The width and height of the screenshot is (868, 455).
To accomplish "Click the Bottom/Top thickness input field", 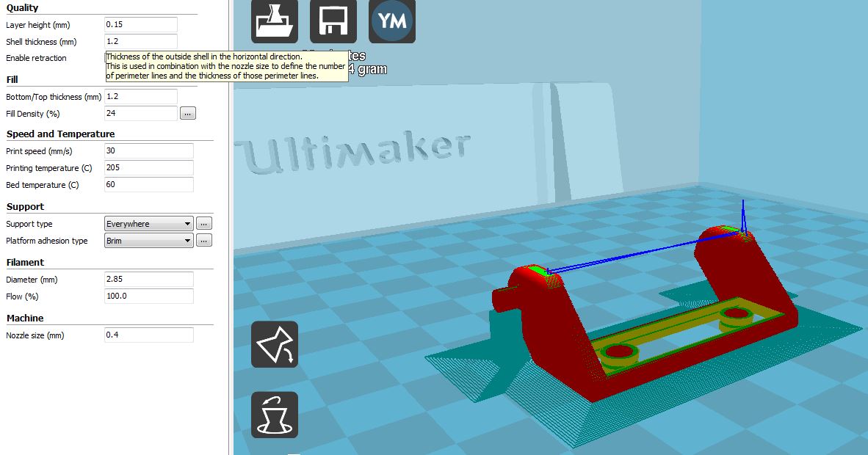I will pos(141,97).
